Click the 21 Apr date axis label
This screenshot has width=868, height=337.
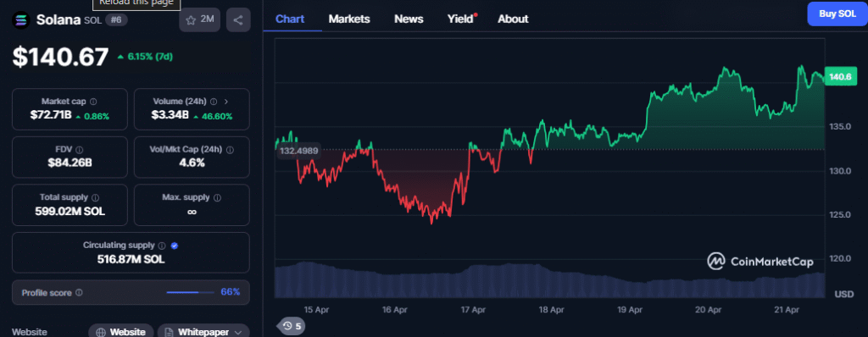(x=787, y=310)
